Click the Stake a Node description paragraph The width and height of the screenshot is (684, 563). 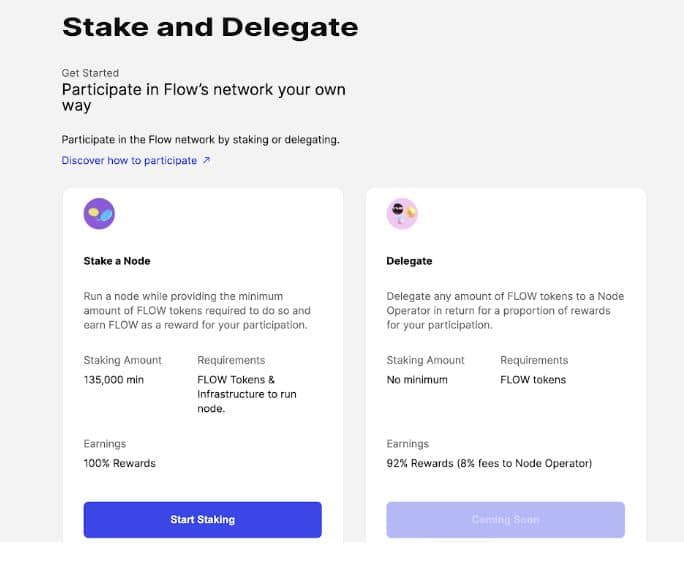click(x=196, y=311)
